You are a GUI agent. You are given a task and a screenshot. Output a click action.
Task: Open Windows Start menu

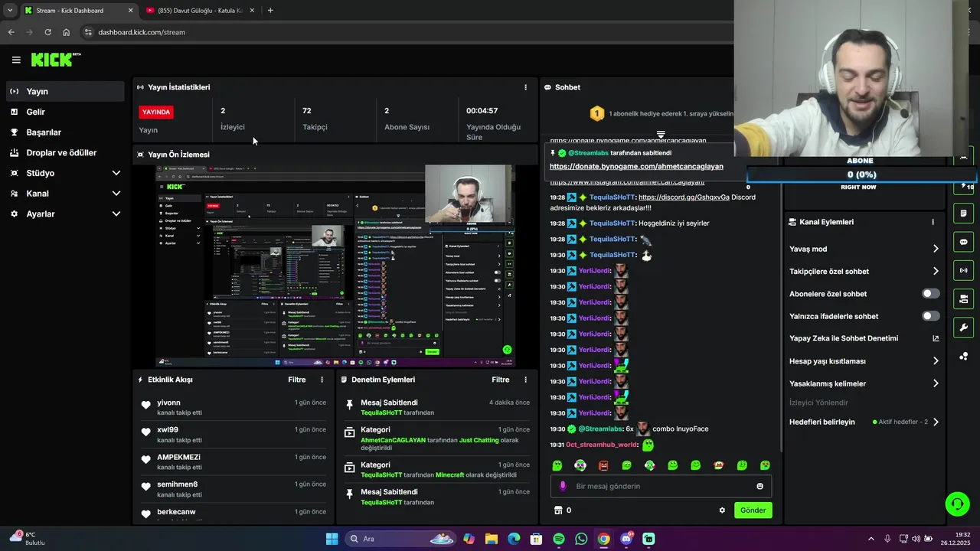(x=332, y=539)
